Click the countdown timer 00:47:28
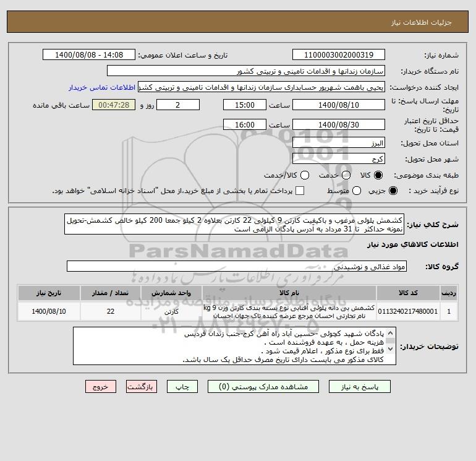Image resolution: width=476 pixels, height=461 pixels. (114, 105)
